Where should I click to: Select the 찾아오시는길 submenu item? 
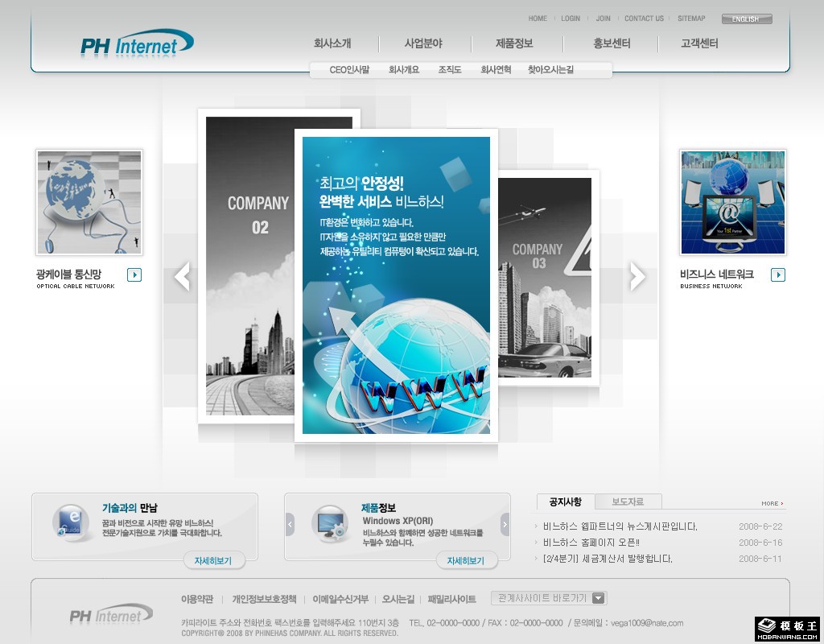coord(550,70)
